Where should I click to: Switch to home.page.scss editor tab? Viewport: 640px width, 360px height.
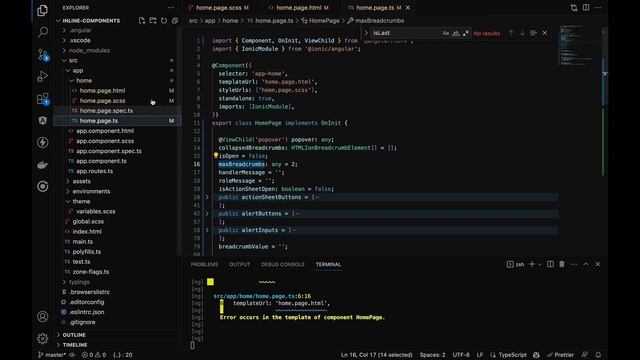[x=219, y=8]
